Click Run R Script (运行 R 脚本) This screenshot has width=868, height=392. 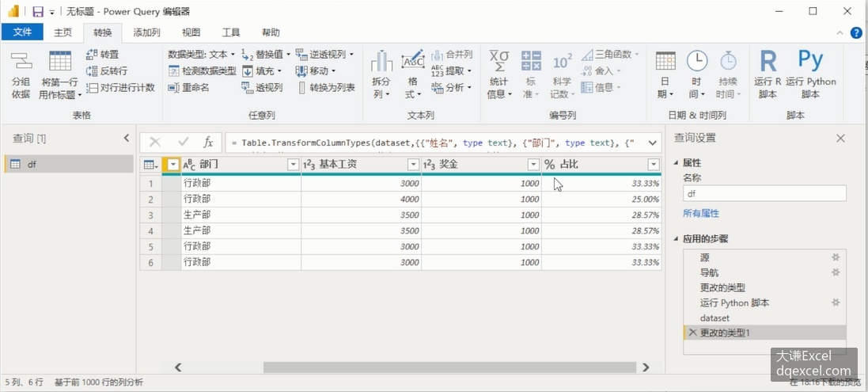[768, 76]
